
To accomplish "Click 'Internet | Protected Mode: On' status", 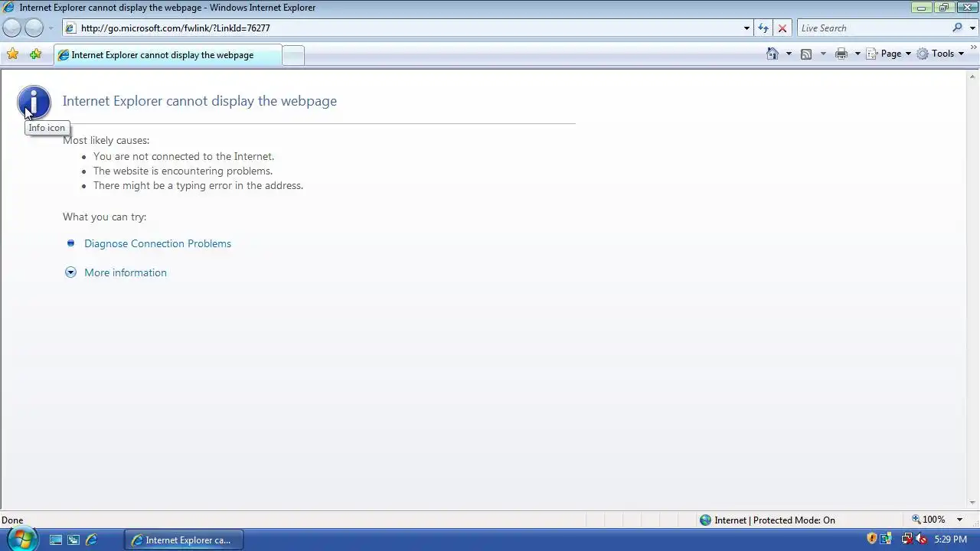I will (775, 520).
